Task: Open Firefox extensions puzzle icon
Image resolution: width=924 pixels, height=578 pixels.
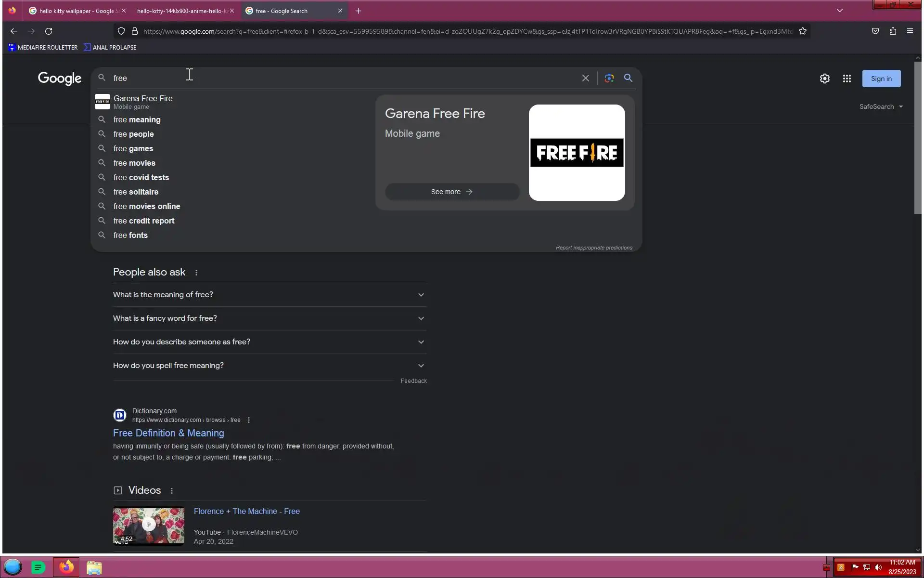Action: click(893, 31)
